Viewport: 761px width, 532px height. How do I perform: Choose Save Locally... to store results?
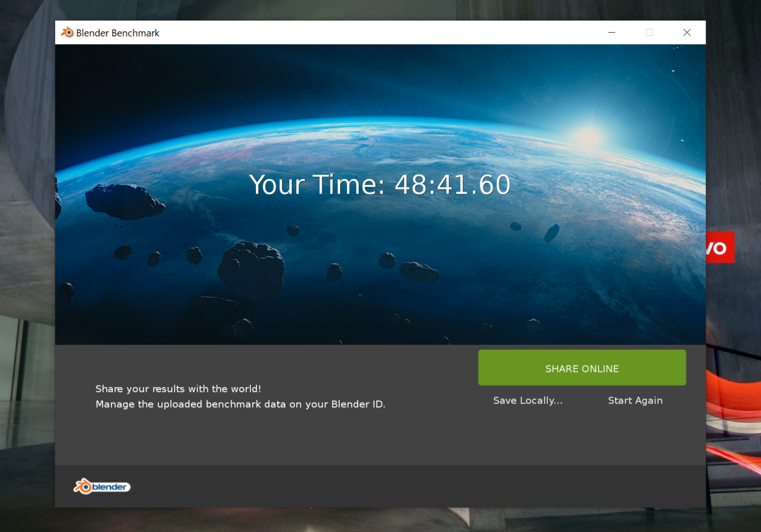[527, 401]
